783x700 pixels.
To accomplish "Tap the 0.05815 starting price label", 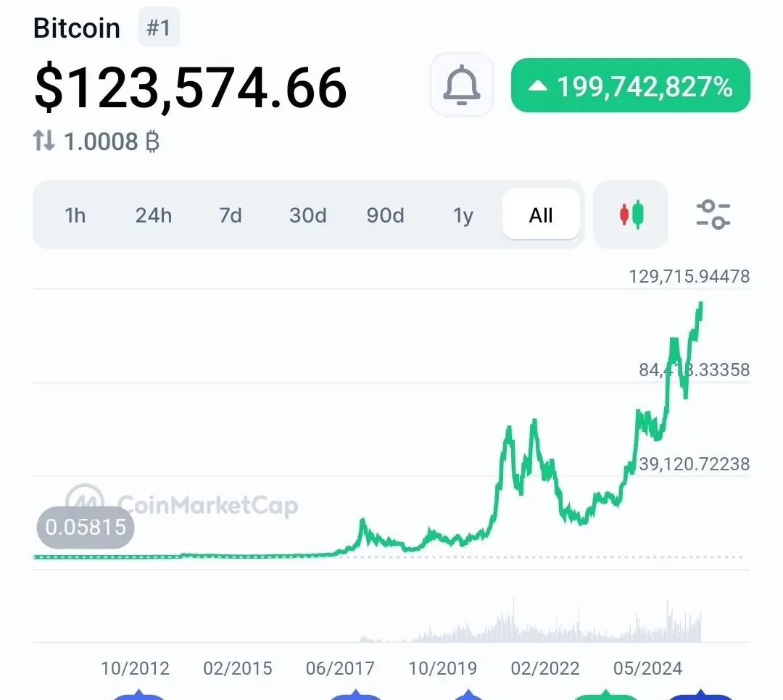I will [86, 528].
